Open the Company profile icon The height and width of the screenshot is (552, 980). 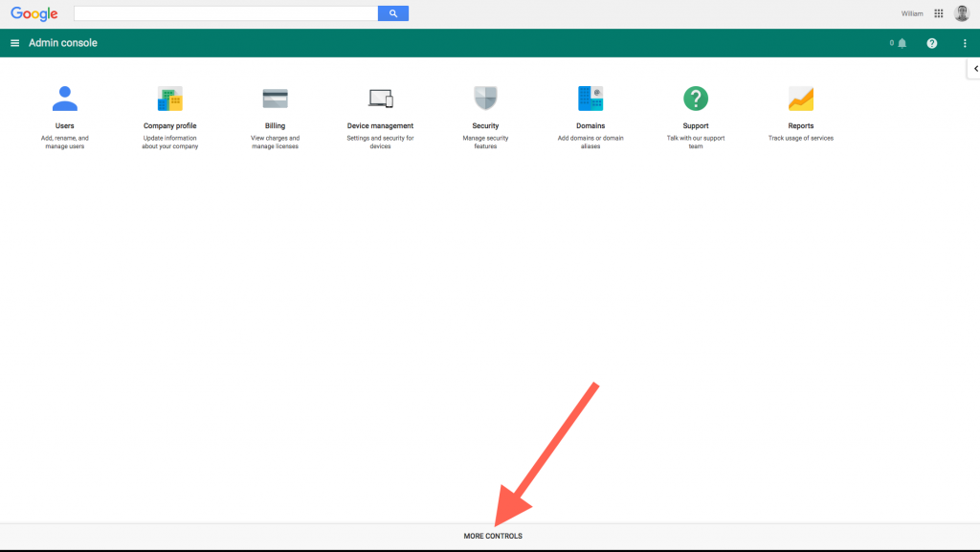point(170,99)
